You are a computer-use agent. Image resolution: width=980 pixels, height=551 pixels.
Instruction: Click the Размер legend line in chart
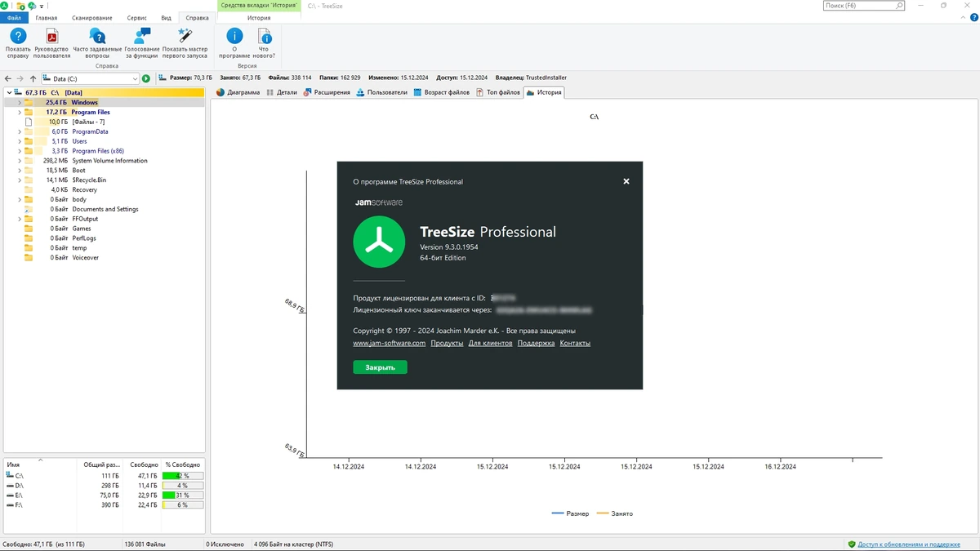[x=558, y=513]
